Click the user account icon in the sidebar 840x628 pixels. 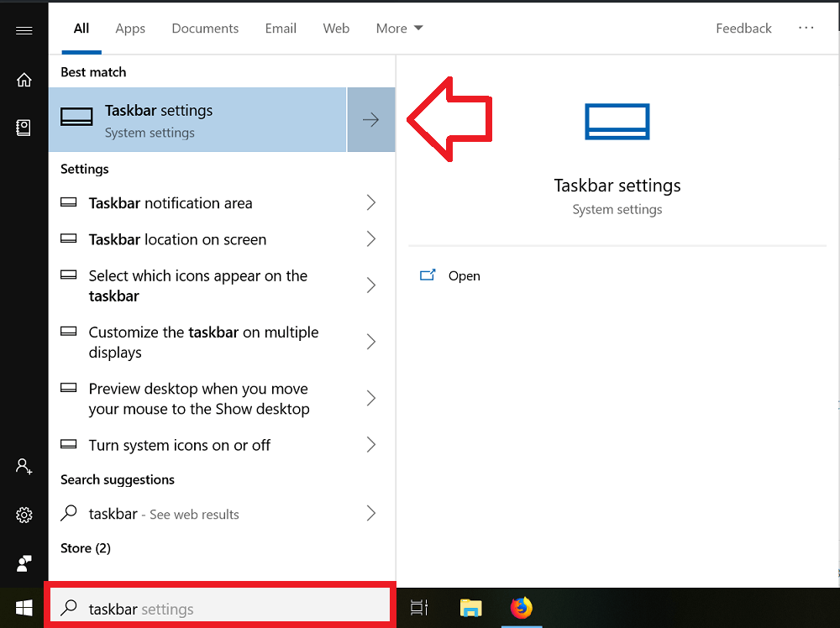[x=24, y=466]
